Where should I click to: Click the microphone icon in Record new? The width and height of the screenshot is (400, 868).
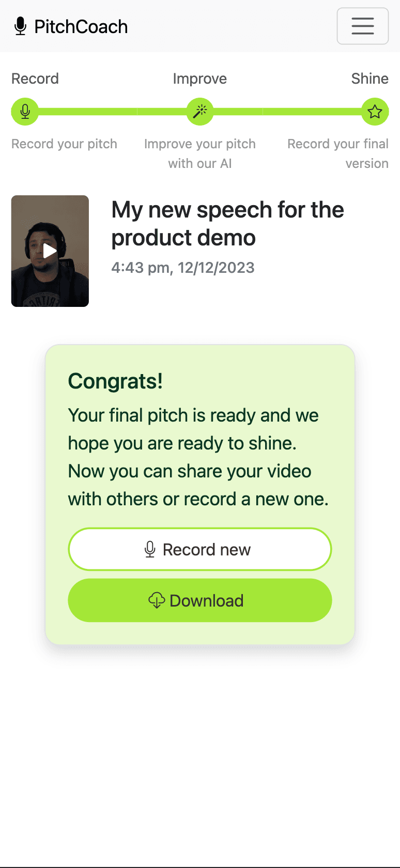150,549
